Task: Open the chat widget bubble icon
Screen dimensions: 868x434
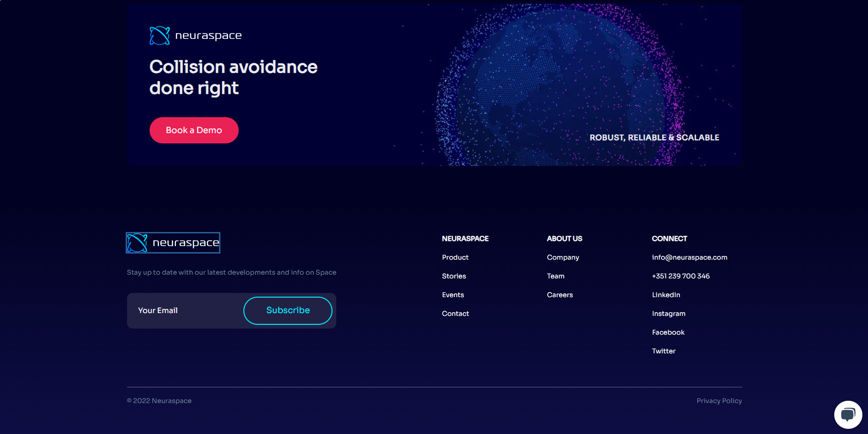Action: coord(848,415)
